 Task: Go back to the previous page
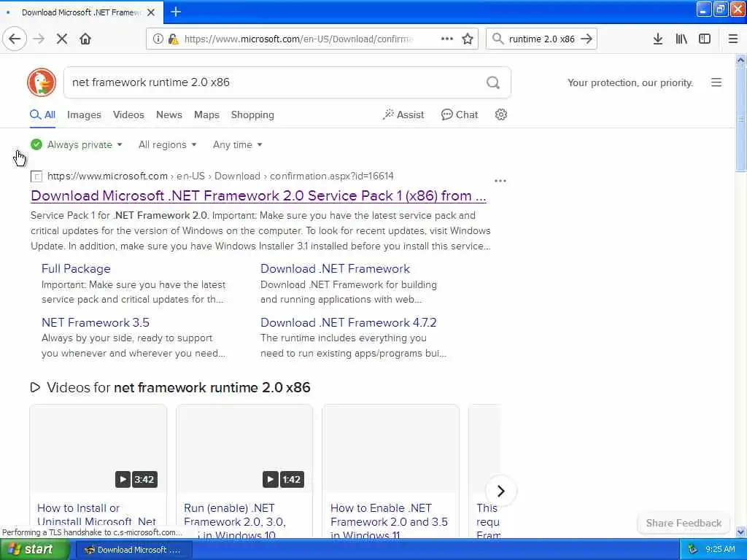coord(15,39)
